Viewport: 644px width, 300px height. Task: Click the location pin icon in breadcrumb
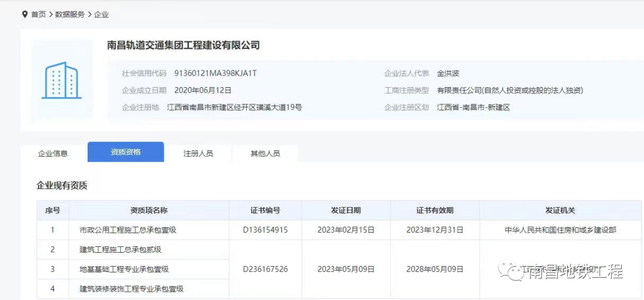point(24,14)
